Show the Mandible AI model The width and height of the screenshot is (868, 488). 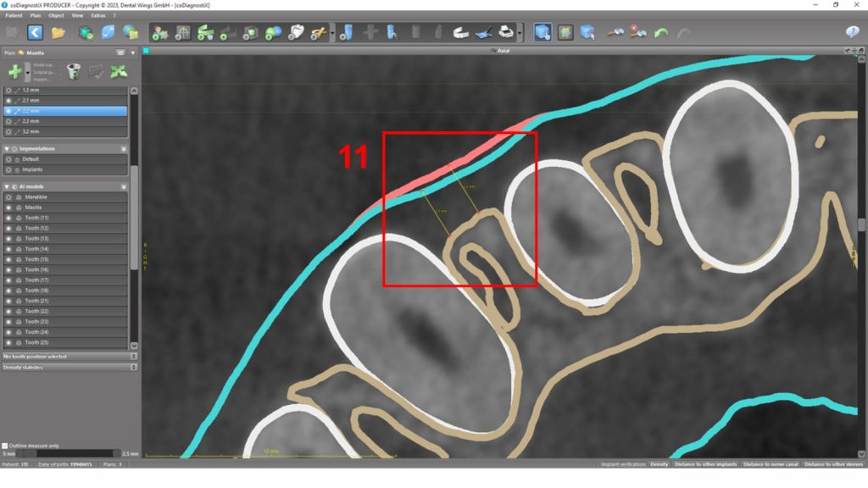tap(8, 197)
